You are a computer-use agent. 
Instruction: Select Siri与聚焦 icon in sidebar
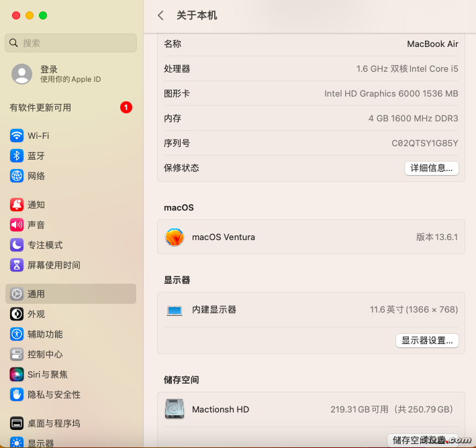[17, 374]
